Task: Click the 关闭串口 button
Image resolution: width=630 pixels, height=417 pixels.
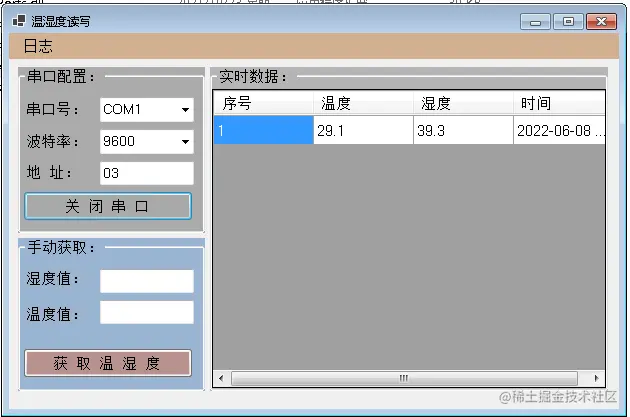Action: [x=108, y=206]
